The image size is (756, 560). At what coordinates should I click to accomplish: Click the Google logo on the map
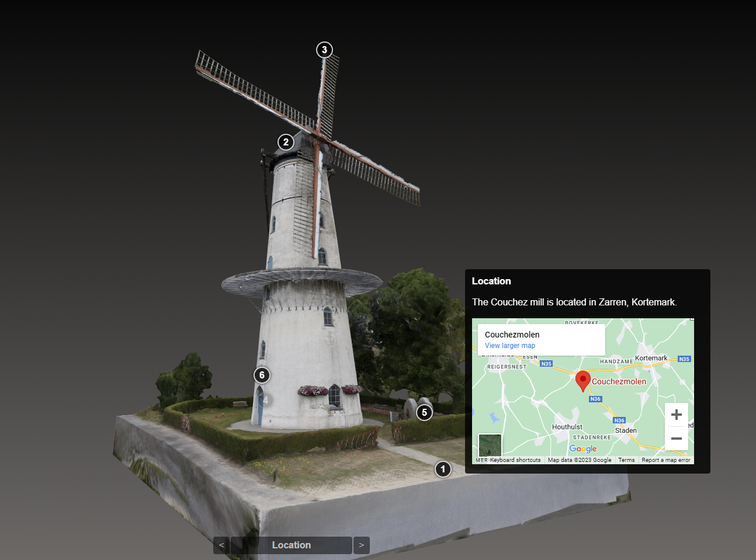pos(583,448)
